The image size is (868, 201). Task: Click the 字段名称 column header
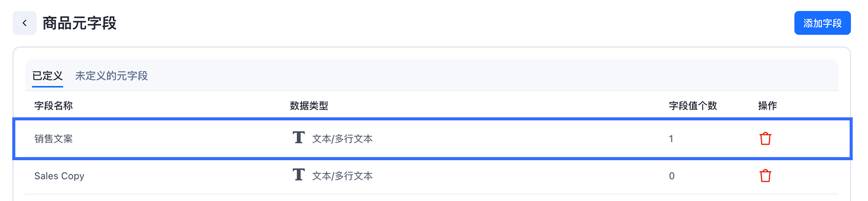click(54, 106)
